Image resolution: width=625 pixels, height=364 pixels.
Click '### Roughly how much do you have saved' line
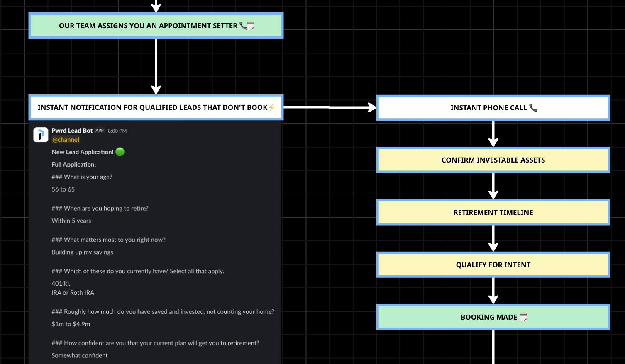point(163,312)
